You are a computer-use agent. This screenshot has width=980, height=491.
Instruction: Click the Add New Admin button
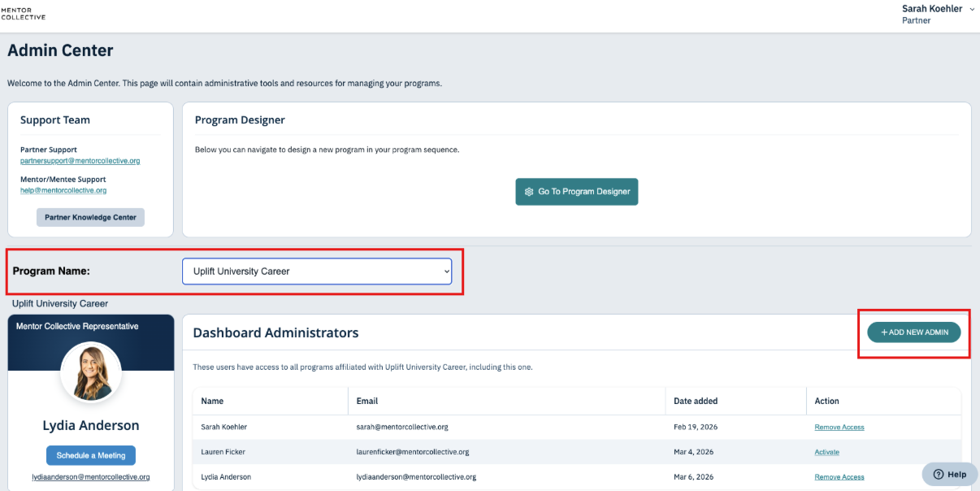pos(914,332)
